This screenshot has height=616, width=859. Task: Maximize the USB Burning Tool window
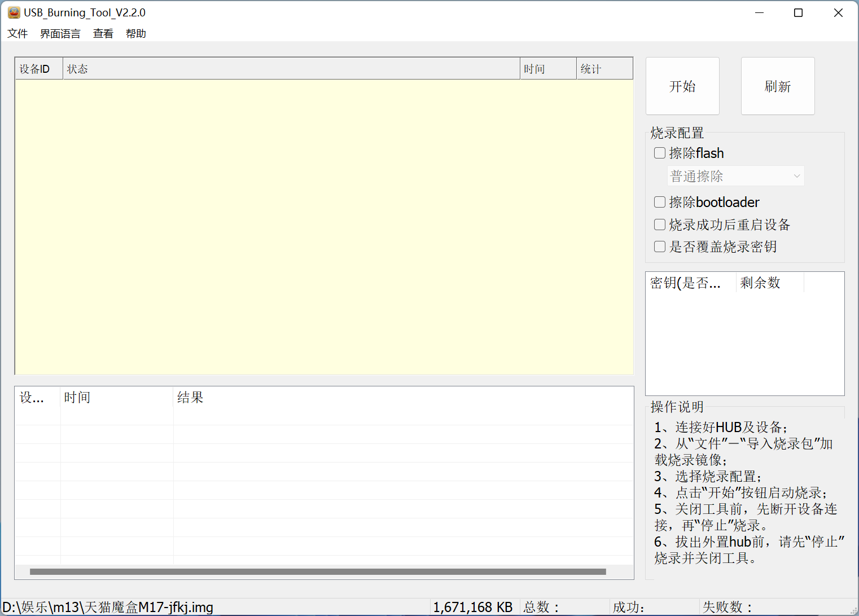(798, 13)
